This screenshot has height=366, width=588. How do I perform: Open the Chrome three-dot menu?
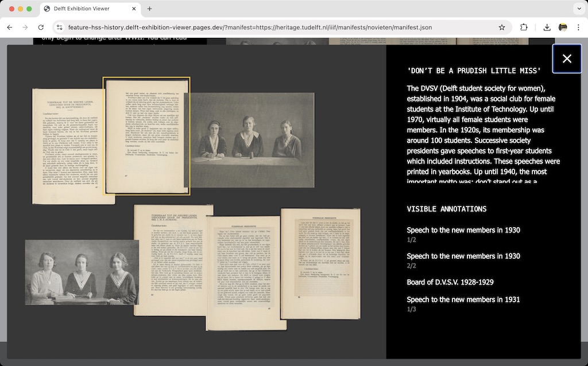click(578, 28)
